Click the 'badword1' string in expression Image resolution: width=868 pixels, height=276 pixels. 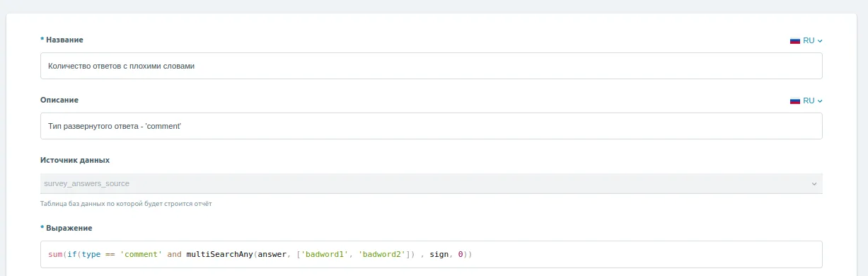pyautogui.click(x=325, y=254)
